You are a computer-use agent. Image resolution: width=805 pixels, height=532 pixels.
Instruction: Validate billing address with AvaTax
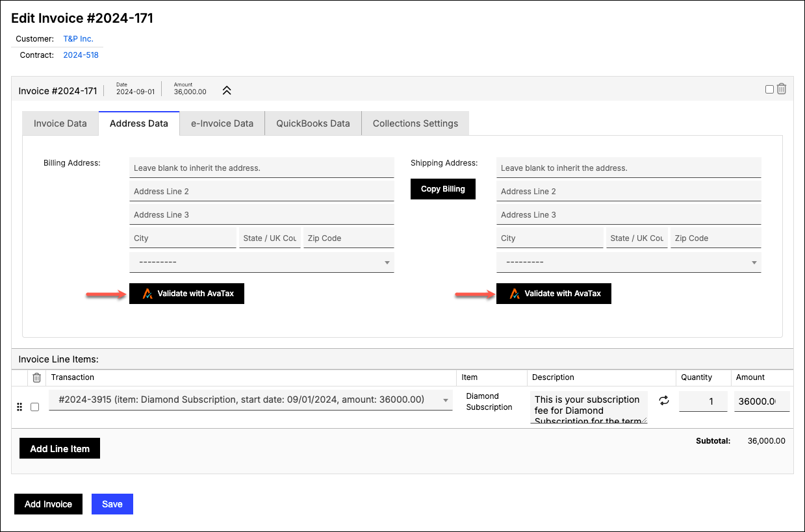click(x=186, y=294)
